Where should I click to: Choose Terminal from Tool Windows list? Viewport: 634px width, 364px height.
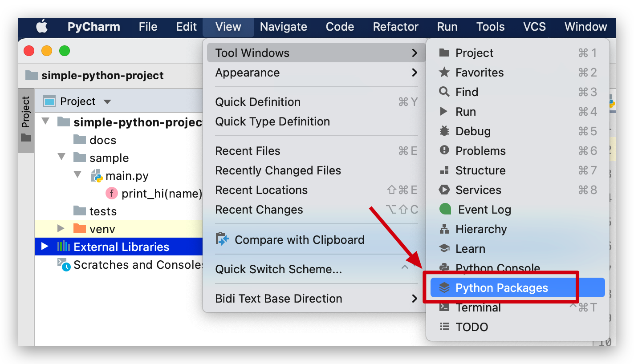point(478,307)
